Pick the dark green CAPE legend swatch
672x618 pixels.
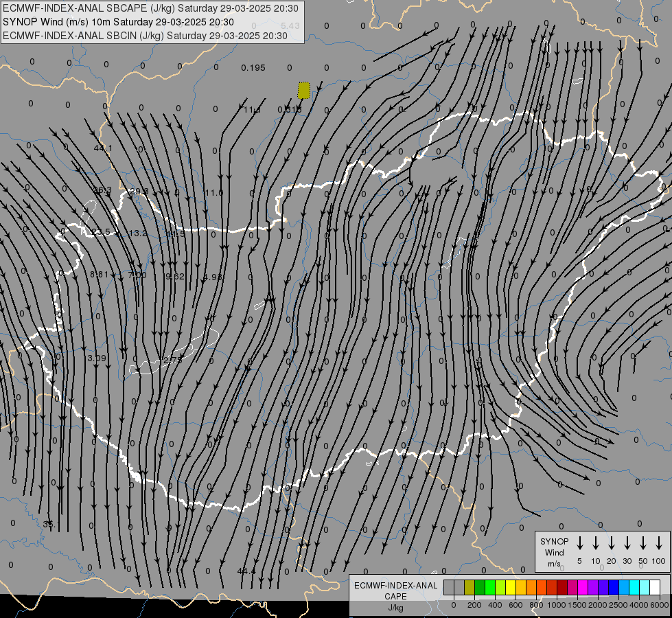480,587
